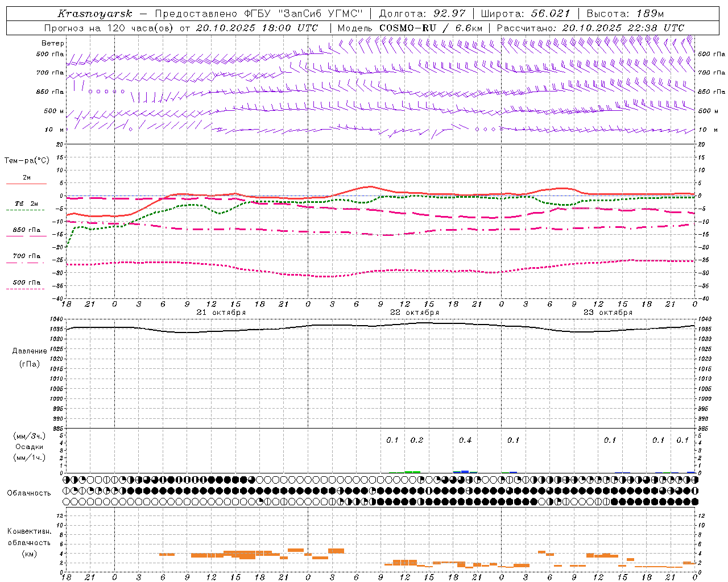Viewport: 728px width, 582px height.
Task: Click the Krasnoyarsk station title
Action: 94,14
